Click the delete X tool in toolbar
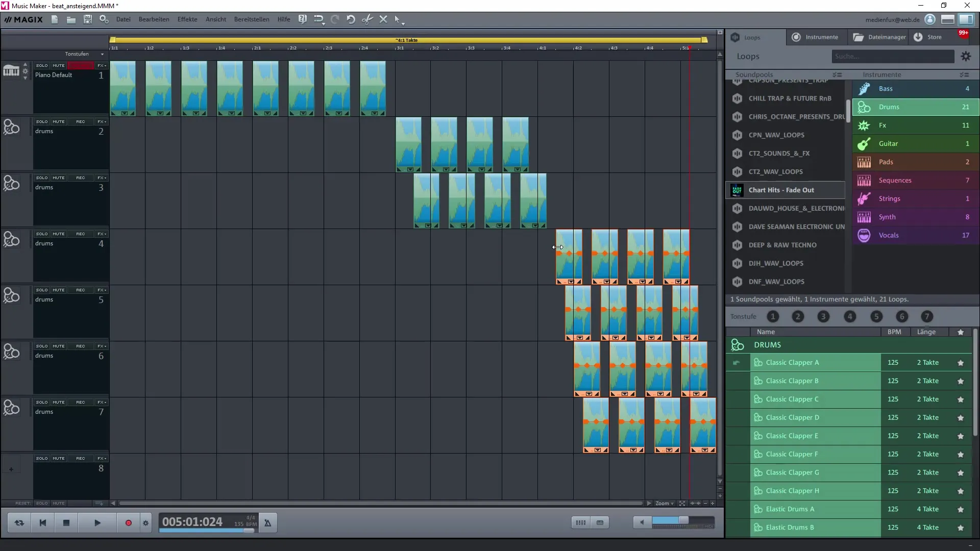The width and height of the screenshot is (980, 551). (383, 19)
